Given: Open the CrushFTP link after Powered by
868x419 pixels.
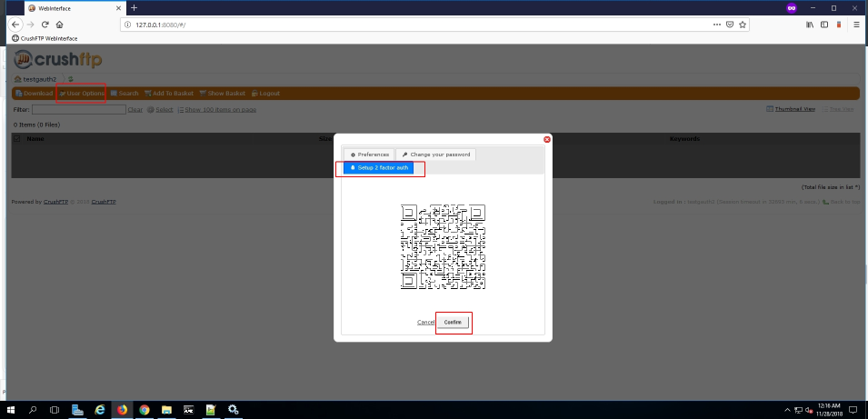Looking at the screenshot, I should [x=56, y=202].
